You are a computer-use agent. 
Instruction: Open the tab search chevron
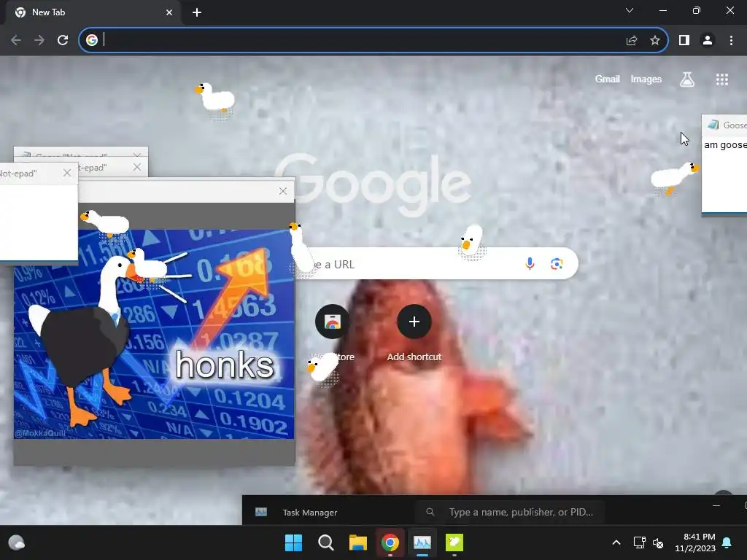point(630,10)
